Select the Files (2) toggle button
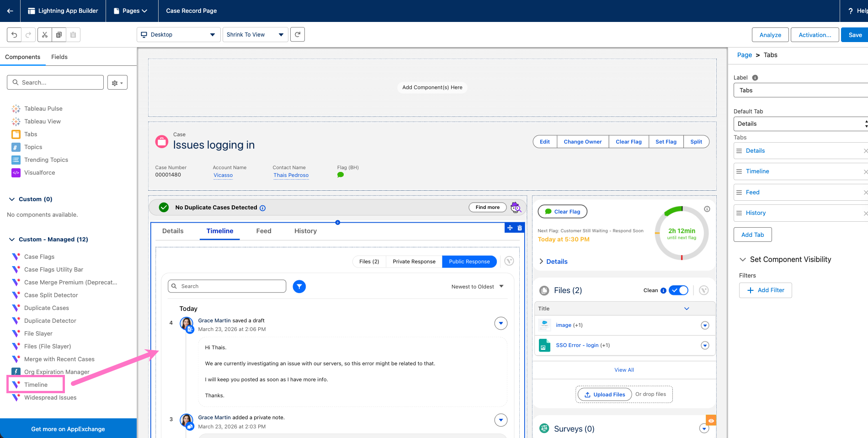Image resolution: width=868 pixels, height=438 pixels. (369, 262)
